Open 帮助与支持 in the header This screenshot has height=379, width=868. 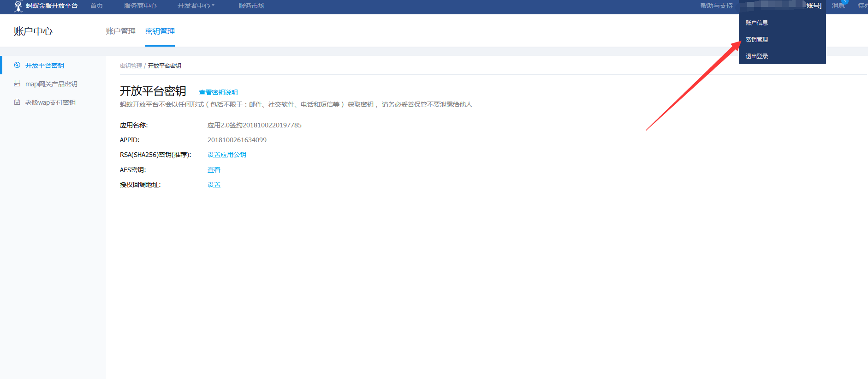(716, 6)
